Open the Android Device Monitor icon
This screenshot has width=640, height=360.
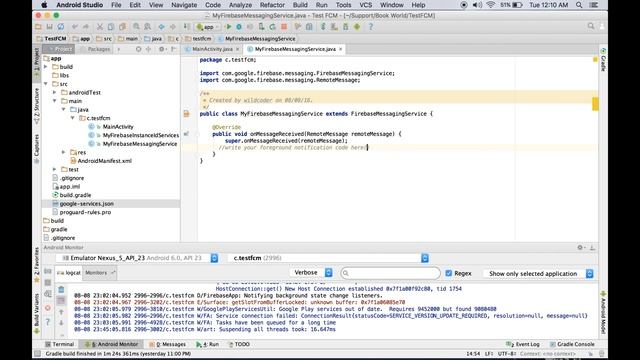tap(357, 27)
